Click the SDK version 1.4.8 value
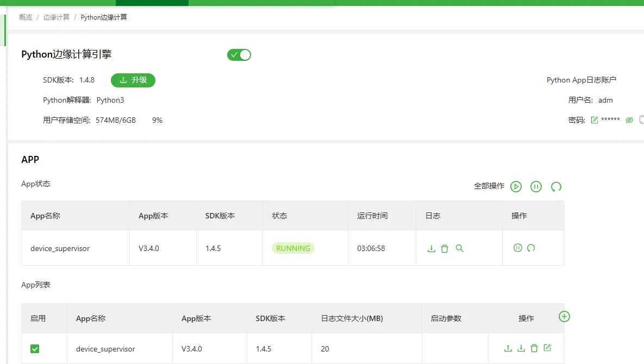 (x=87, y=80)
